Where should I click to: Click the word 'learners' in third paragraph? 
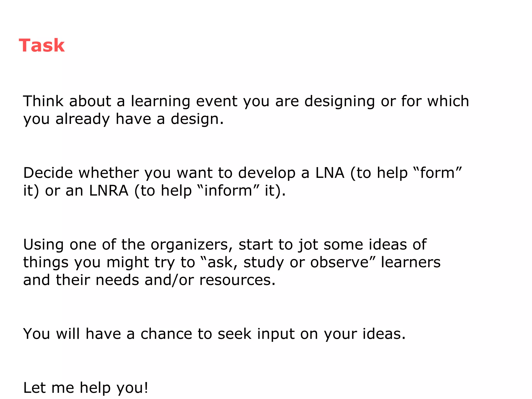coord(411,262)
